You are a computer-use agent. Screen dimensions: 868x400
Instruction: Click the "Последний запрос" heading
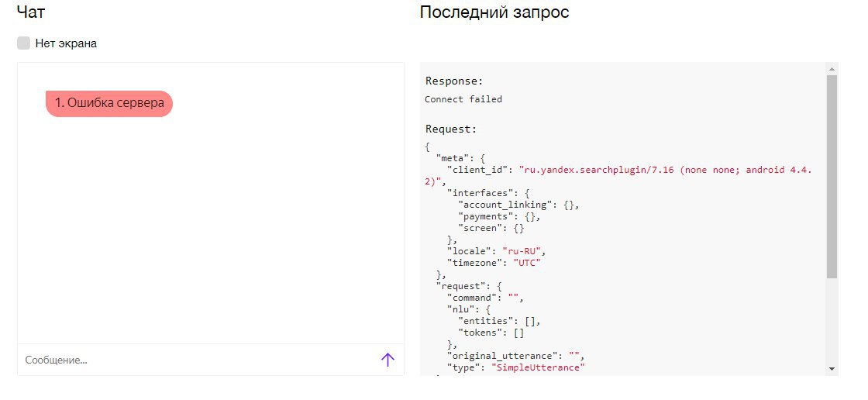(494, 12)
